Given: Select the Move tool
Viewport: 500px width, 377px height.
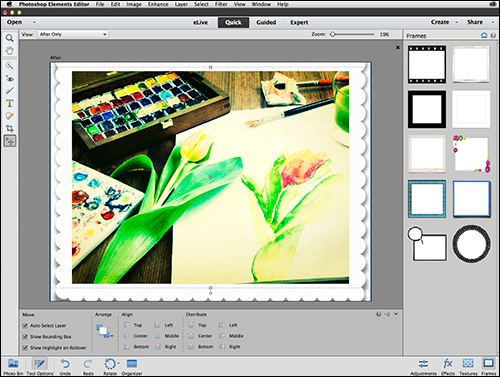Looking at the screenshot, I should 10,141.
